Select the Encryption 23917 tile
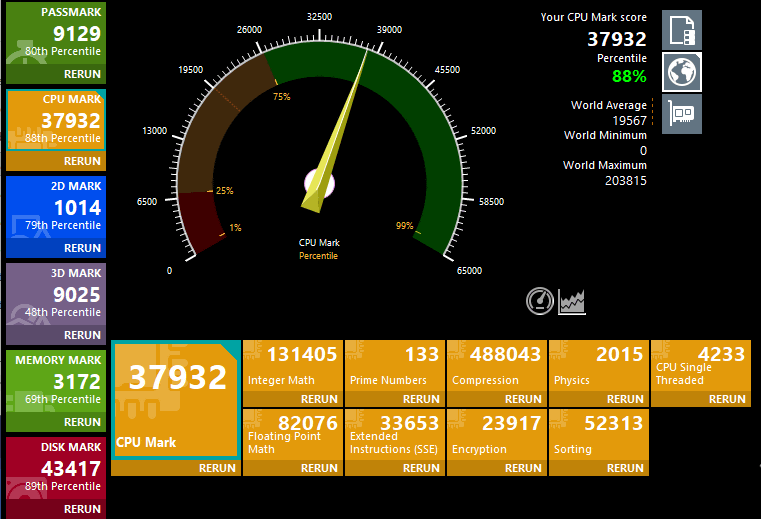761x519 pixels. coord(496,435)
